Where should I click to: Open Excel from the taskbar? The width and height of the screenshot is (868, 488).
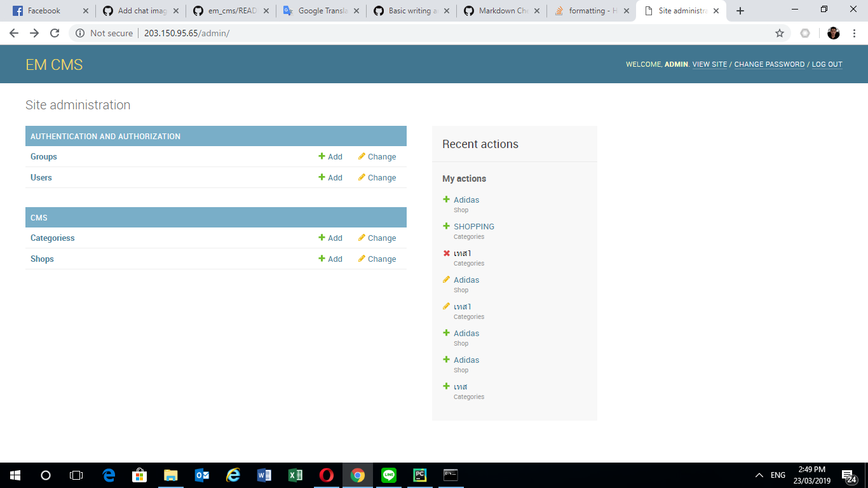pos(295,475)
